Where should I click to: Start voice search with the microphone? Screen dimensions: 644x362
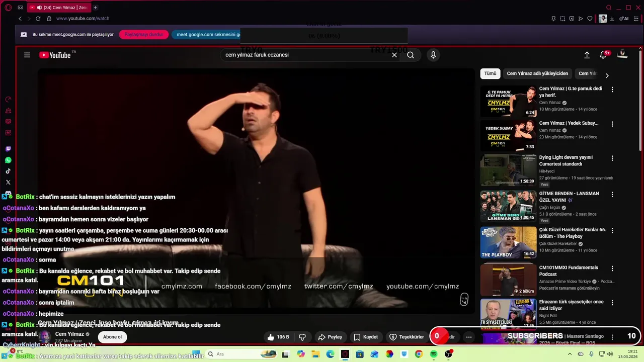(433, 55)
